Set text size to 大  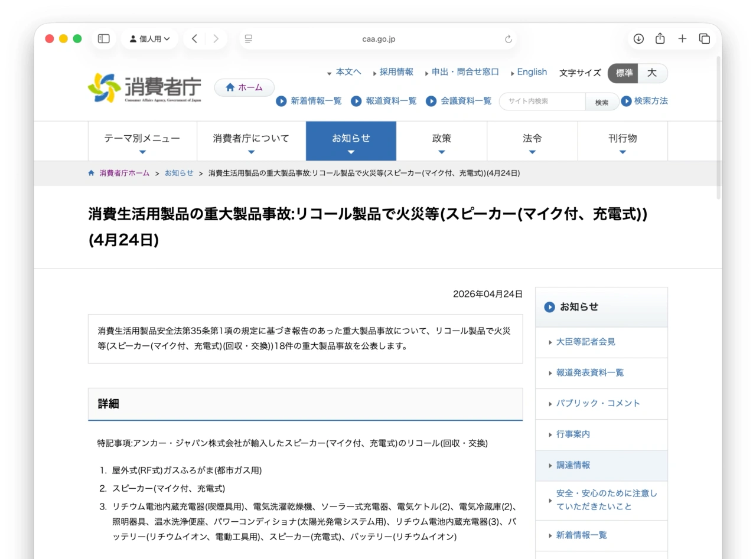pyautogui.click(x=652, y=73)
